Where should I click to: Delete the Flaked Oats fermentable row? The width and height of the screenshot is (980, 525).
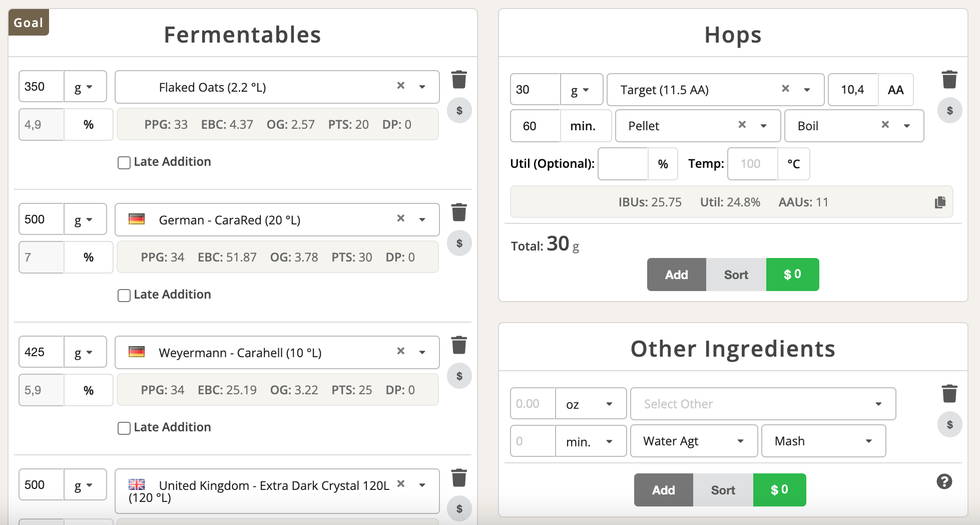point(459,80)
